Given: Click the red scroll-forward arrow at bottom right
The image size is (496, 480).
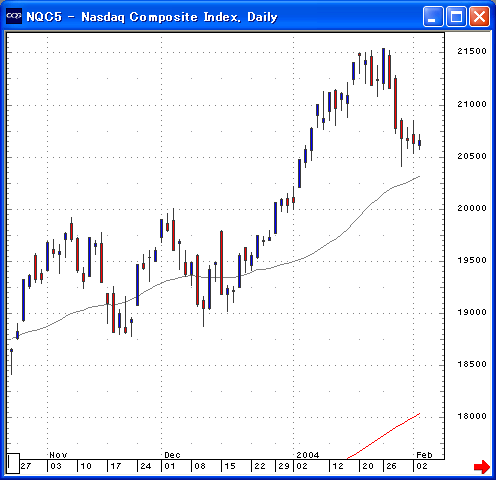Looking at the screenshot, I should [x=482, y=467].
